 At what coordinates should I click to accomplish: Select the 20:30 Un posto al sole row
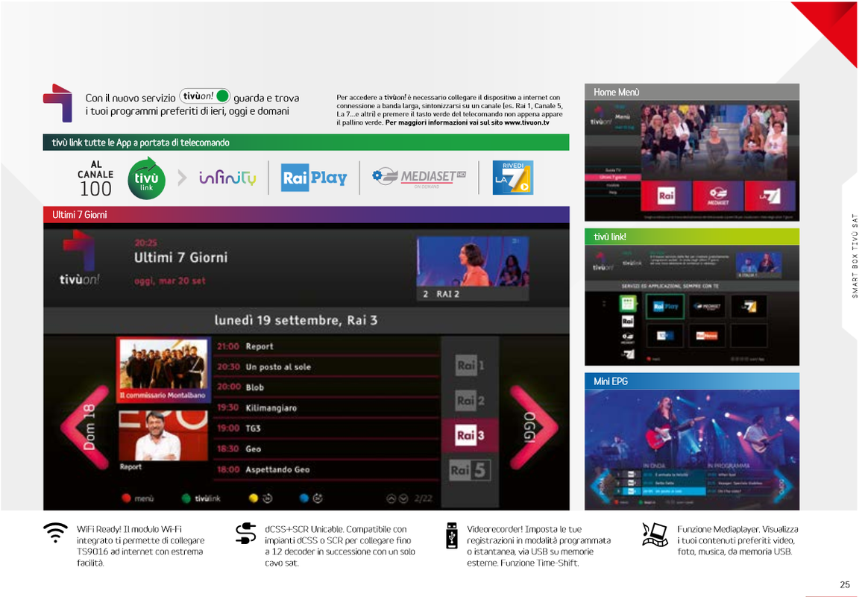click(327, 366)
